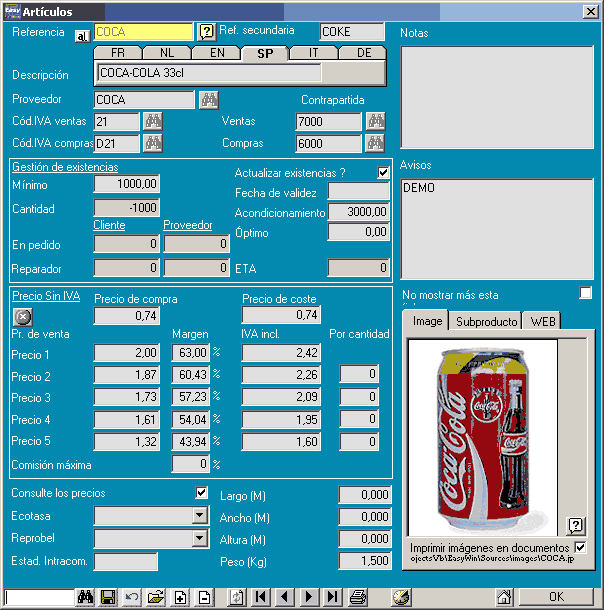Click the help icon next to Referencia field
This screenshot has height=610, width=604.
(207, 31)
